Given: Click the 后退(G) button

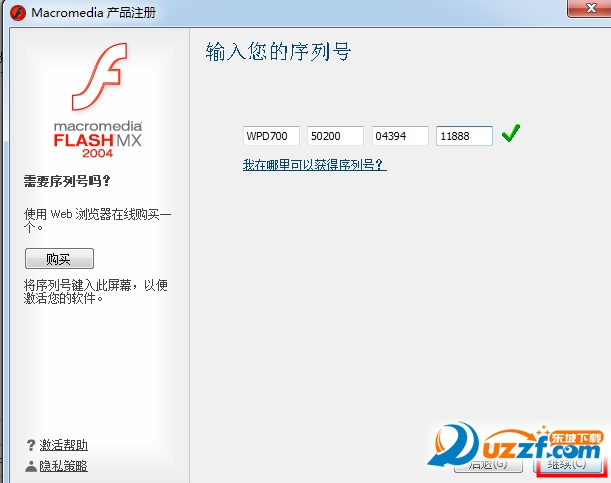Looking at the screenshot, I should [488, 464].
